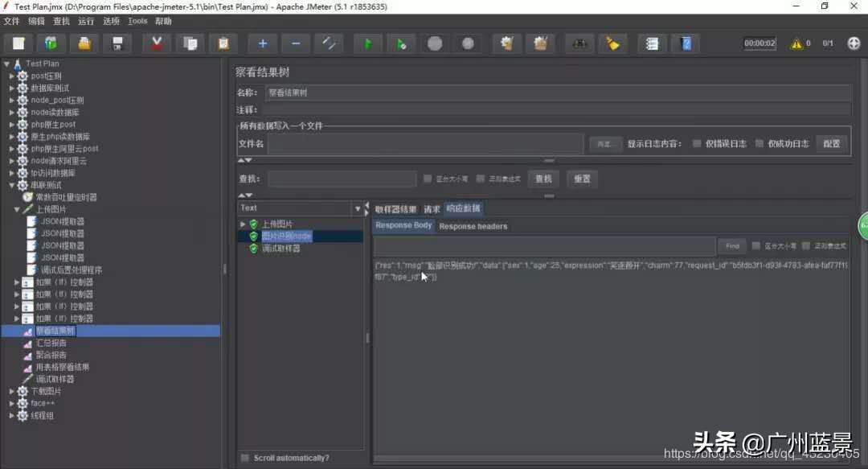Enable the 仅错误日志 checkbox
This screenshot has width=868, height=469.
click(x=697, y=144)
